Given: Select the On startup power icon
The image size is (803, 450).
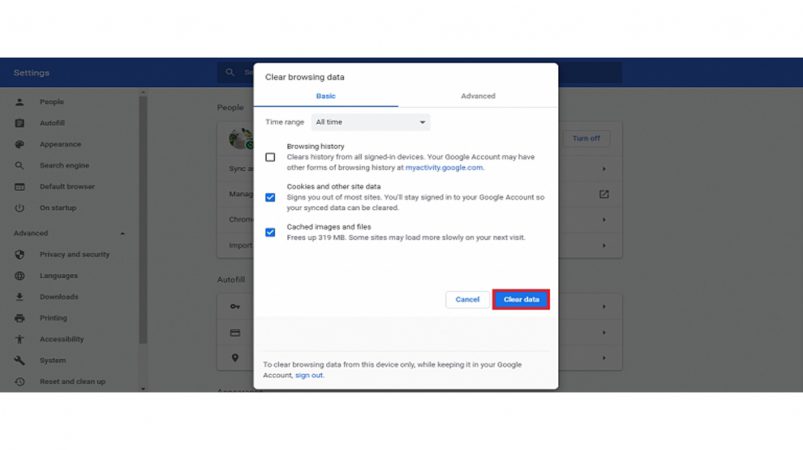Looking at the screenshot, I should [x=19, y=208].
